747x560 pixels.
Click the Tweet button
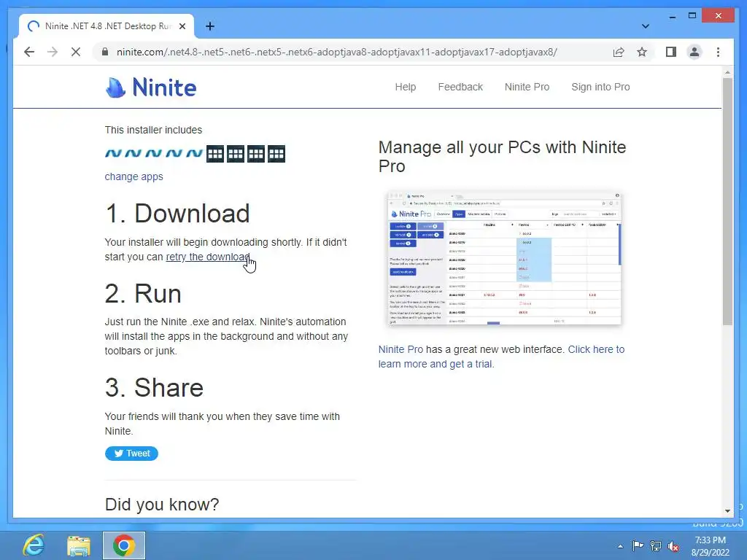coord(131,454)
